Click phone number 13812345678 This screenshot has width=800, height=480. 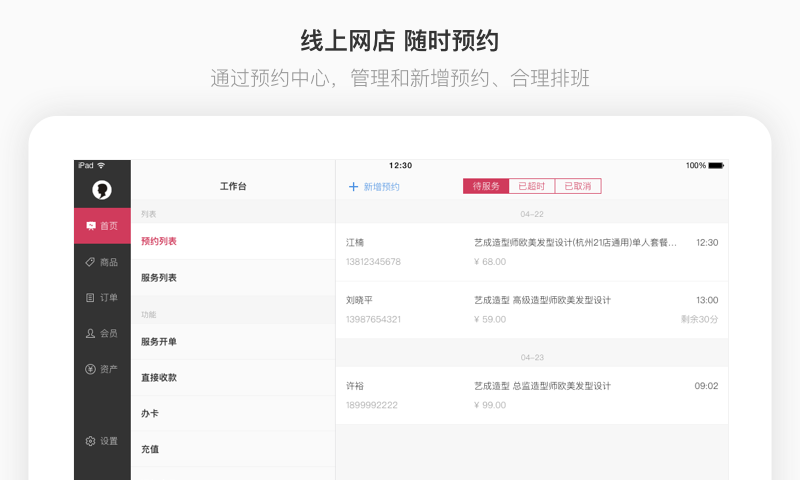[x=373, y=262]
